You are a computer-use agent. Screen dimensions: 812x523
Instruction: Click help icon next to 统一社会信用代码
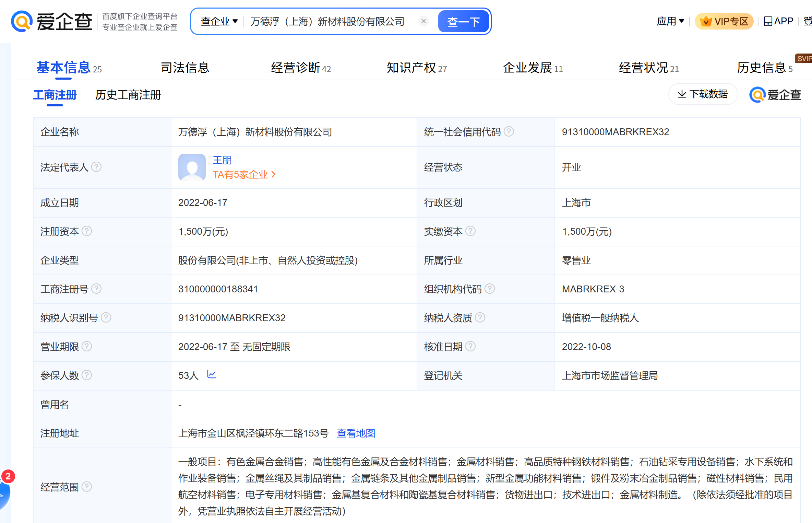pyautogui.click(x=509, y=131)
